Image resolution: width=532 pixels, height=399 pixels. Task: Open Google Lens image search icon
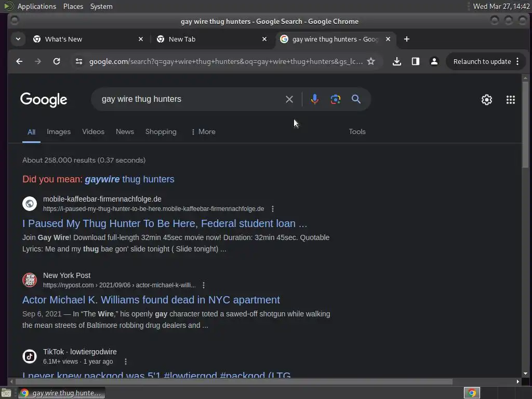click(336, 99)
